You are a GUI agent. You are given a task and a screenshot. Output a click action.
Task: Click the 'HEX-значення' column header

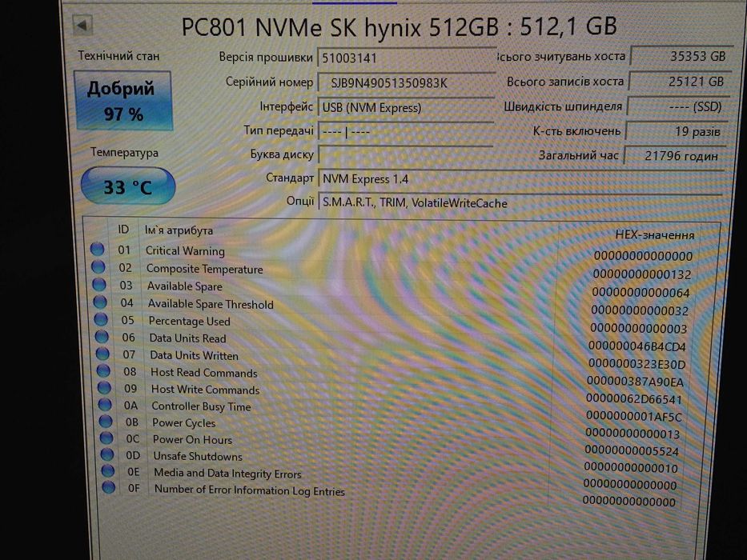pos(655,234)
